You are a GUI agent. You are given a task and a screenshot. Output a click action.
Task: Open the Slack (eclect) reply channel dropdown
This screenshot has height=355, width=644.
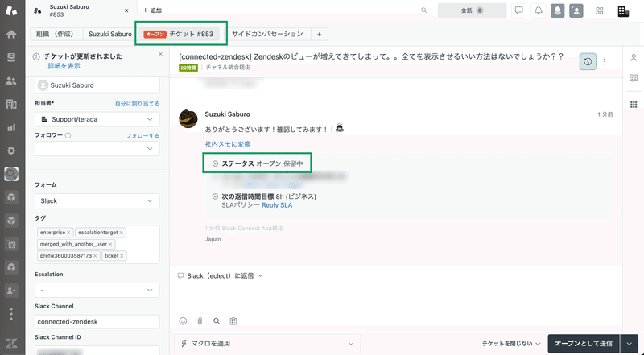pyautogui.click(x=220, y=275)
